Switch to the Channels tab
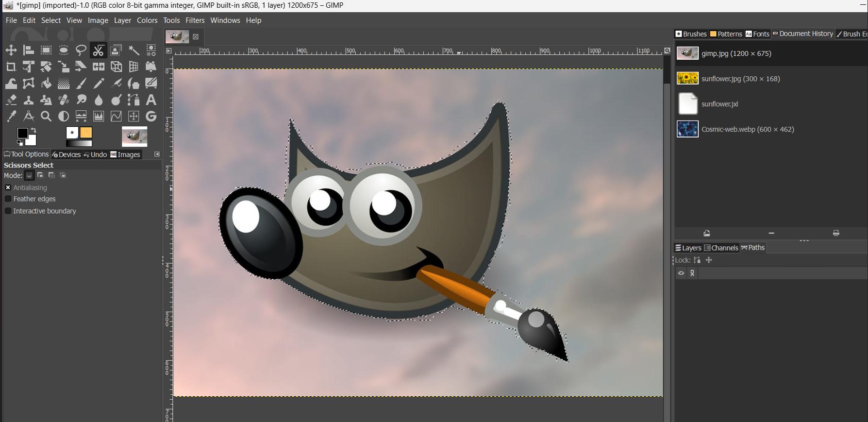 (x=721, y=248)
